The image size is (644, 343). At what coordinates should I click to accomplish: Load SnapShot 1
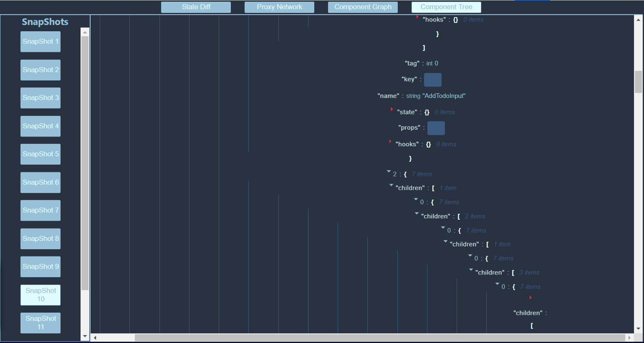pos(40,42)
